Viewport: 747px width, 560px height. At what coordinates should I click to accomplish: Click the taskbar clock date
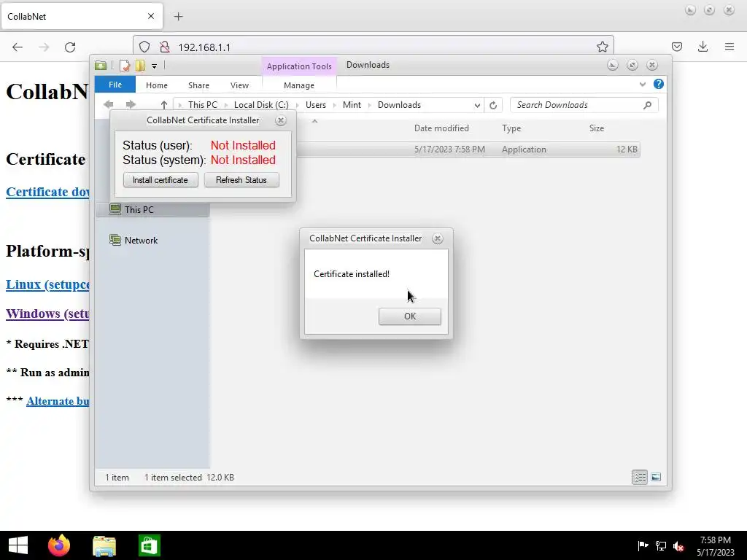click(716, 546)
